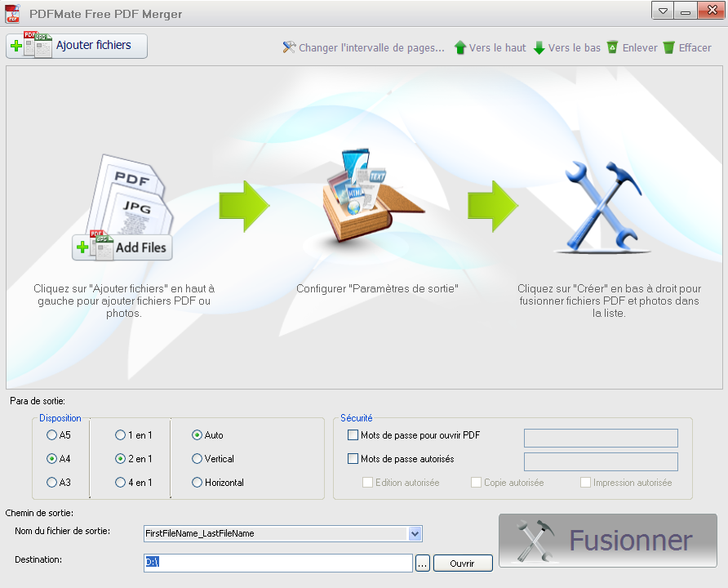Click the ... browse button for Destination

[x=422, y=563]
